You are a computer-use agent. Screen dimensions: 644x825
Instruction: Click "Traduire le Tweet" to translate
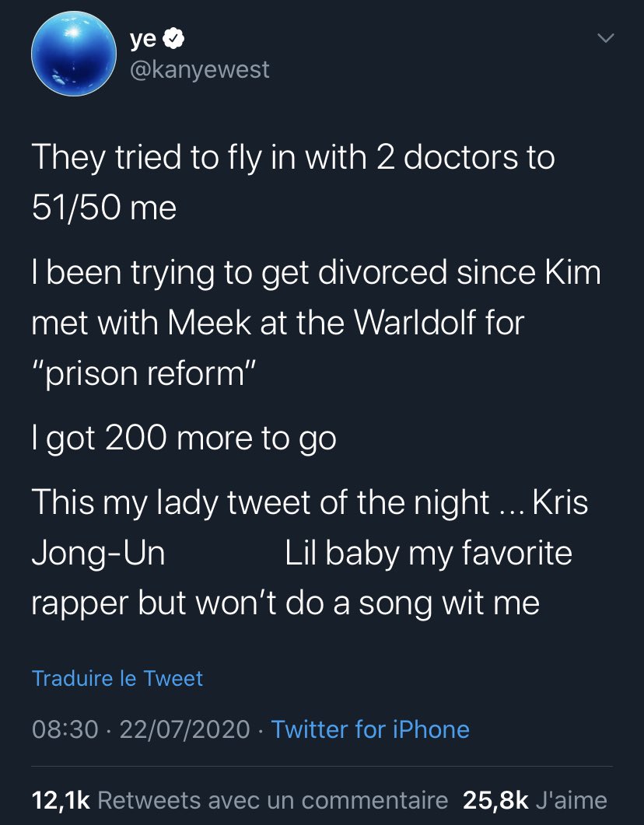117,678
